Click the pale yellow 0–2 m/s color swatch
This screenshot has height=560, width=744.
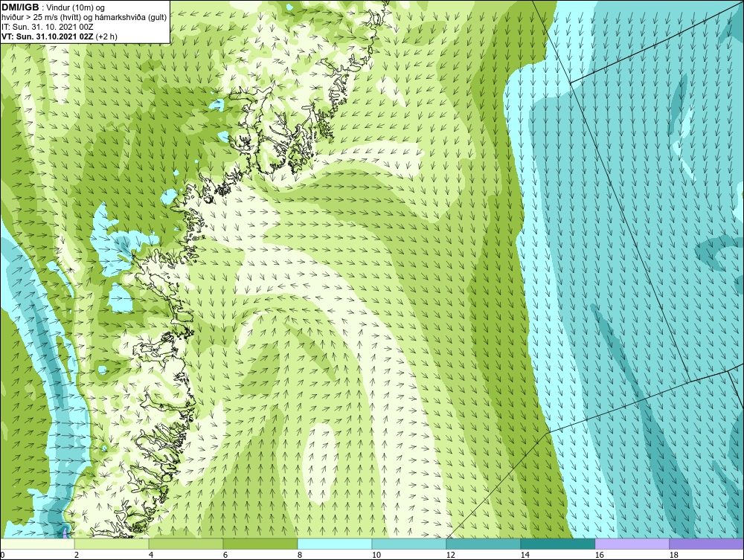[x=37, y=544]
